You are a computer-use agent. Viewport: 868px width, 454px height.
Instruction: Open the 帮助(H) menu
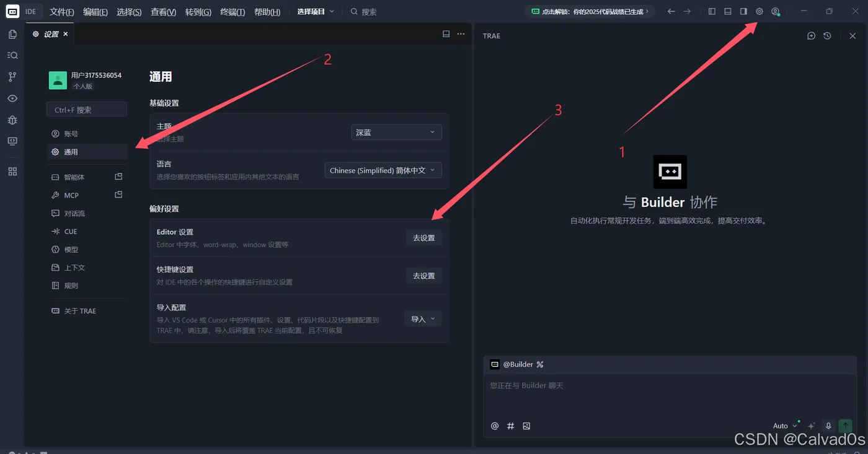[267, 12]
